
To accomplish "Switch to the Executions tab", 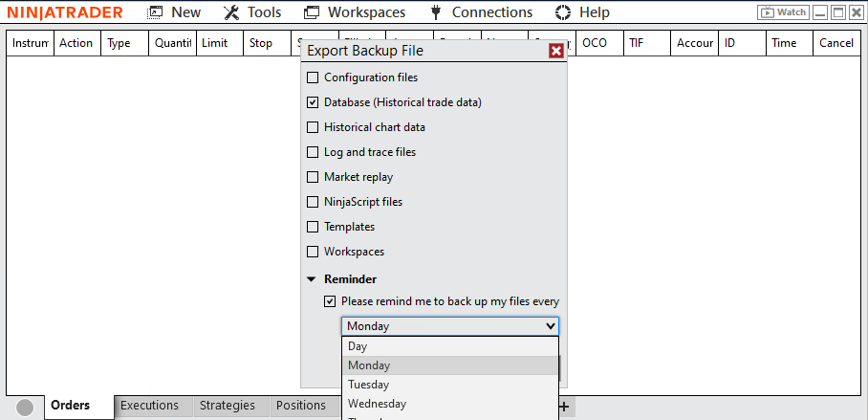I will [149, 406].
